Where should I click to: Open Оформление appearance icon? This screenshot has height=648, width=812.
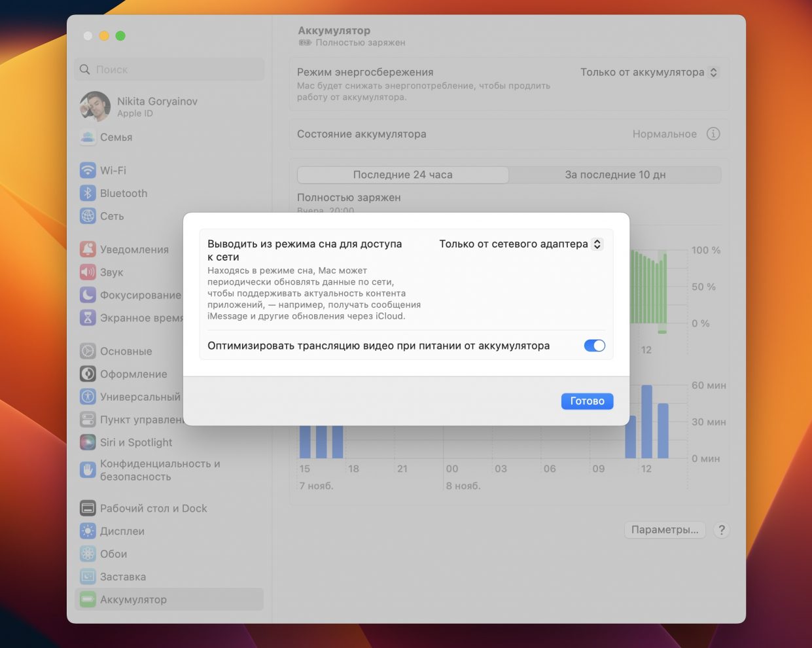[x=88, y=374]
